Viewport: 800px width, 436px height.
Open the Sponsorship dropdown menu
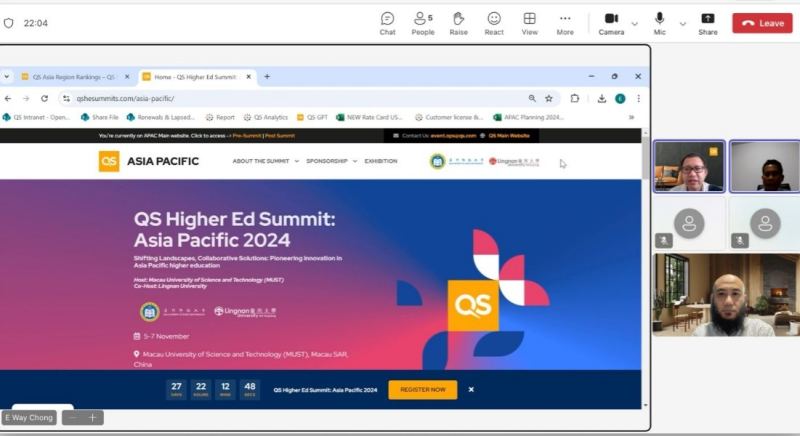(x=332, y=161)
